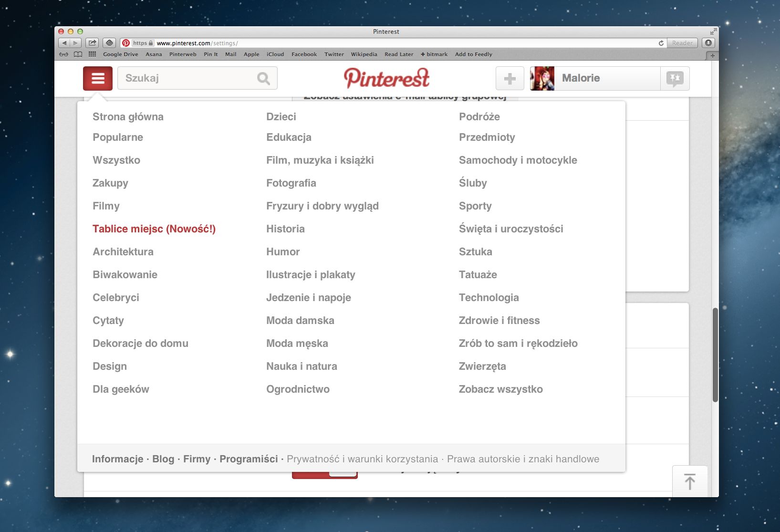
Task: Click the Szukaj search input field
Action: coord(197,78)
